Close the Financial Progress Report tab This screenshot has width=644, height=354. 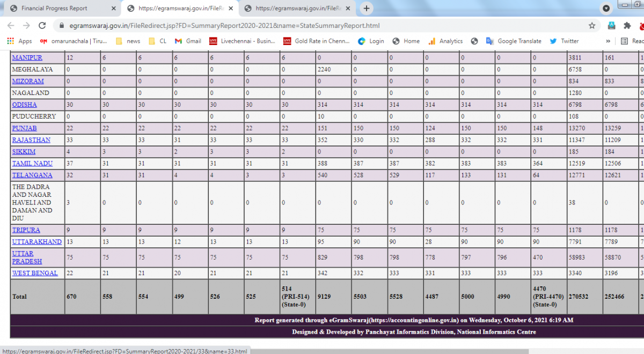click(x=113, y=9)
